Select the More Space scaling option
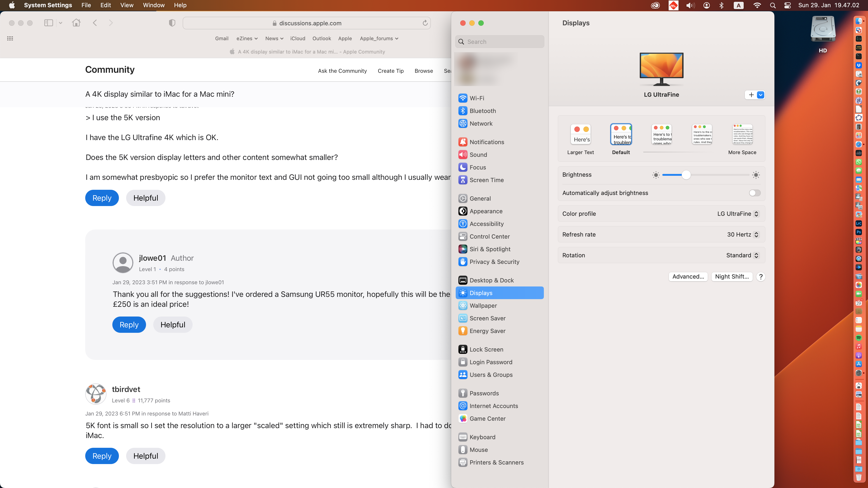868x488 pixels. click(x=742, y=134)
